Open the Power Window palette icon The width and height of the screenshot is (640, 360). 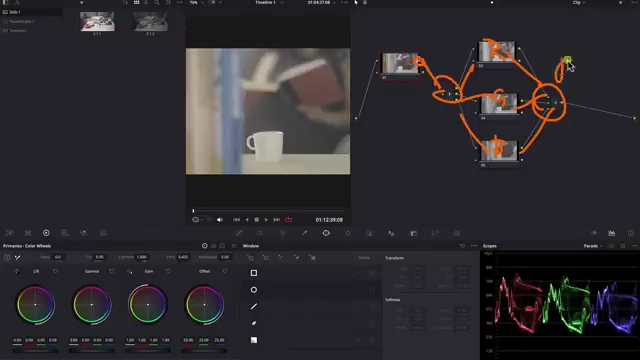[326, 233]
